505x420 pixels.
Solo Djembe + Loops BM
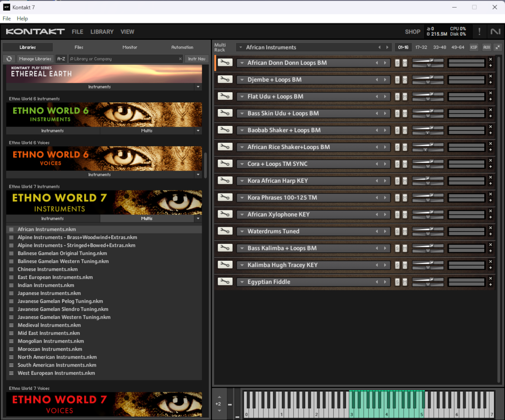[397, 79]
